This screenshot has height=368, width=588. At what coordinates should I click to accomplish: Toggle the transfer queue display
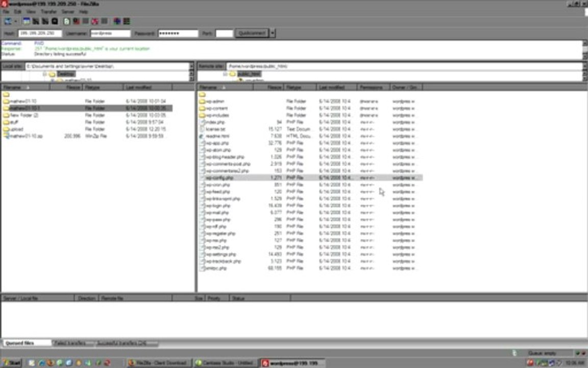(55, 21)
